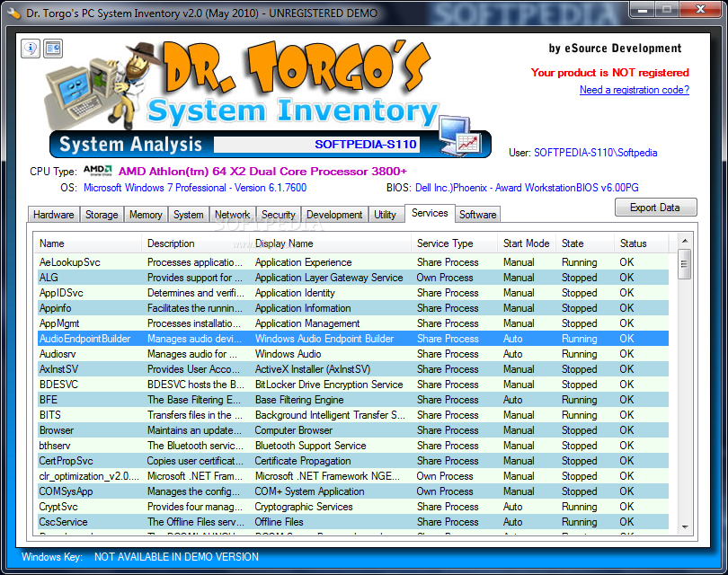The image size is (728, 575).
Task: Click 'NOT AVAILABLE IN DEMO VERSION' key text
Action: pos(176,557)
